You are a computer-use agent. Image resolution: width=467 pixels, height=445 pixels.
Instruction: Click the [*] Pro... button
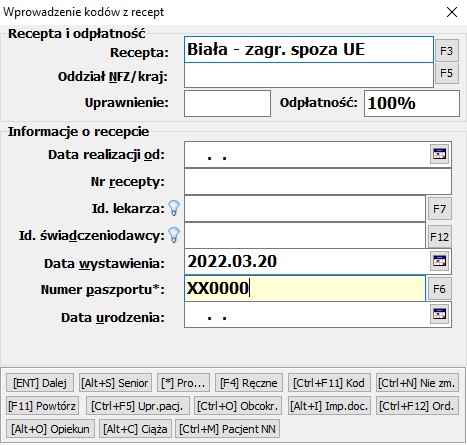click(183, 383)
